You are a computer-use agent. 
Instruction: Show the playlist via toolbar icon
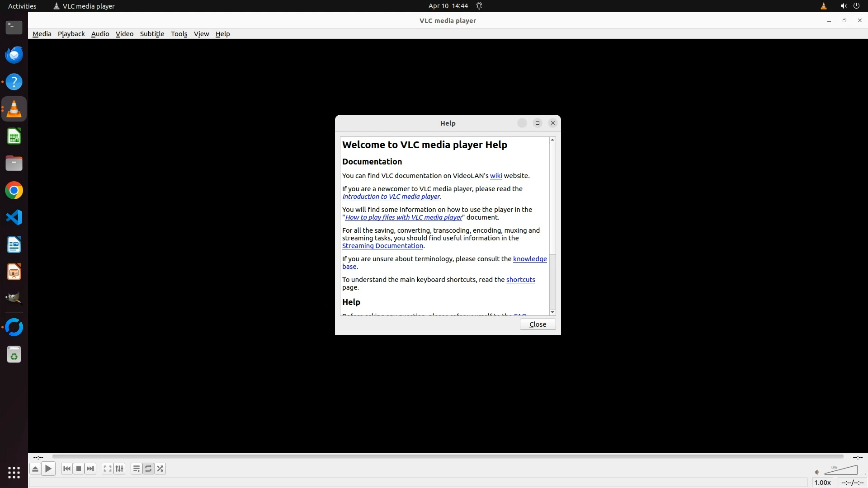(136, 469)
